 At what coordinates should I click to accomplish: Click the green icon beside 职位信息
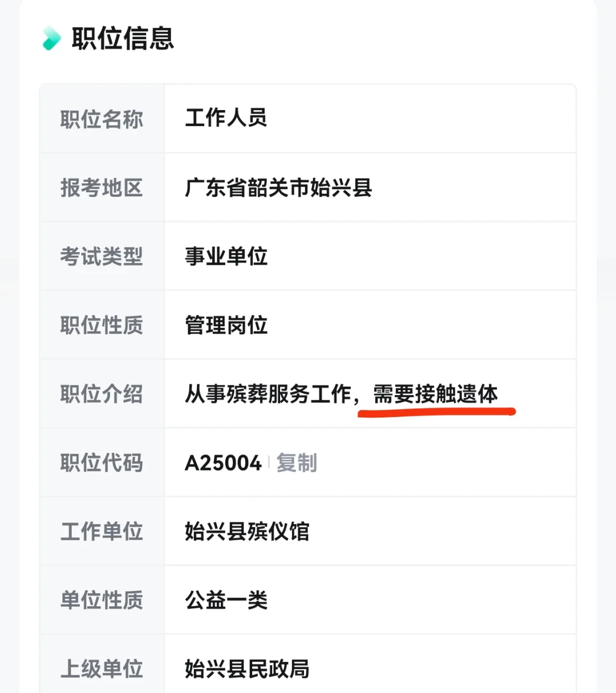point(51,38)
